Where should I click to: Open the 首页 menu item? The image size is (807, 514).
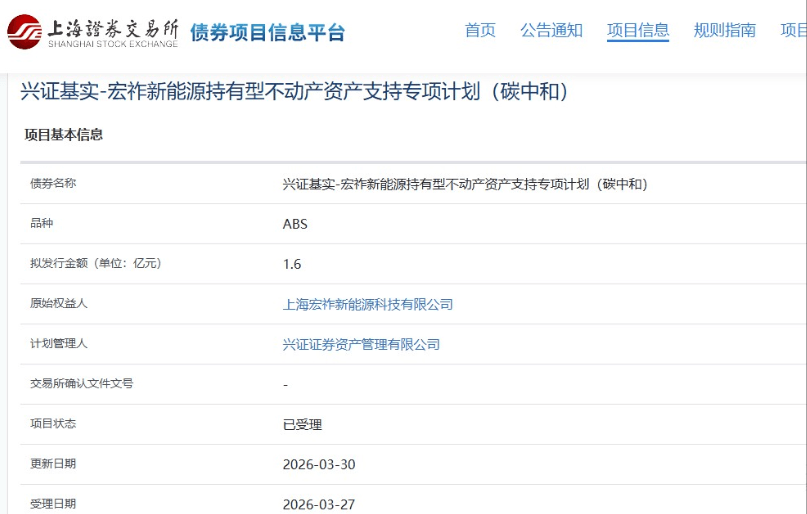[480, 30]
